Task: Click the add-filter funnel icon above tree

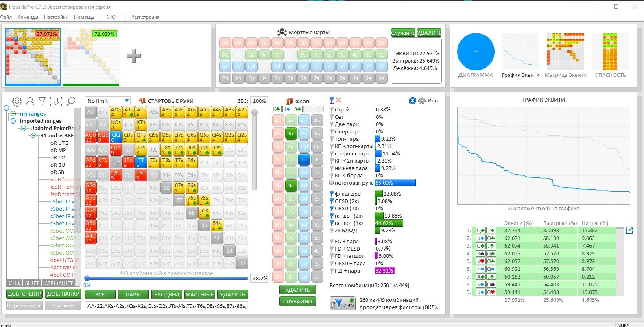Action: point(42,101)
